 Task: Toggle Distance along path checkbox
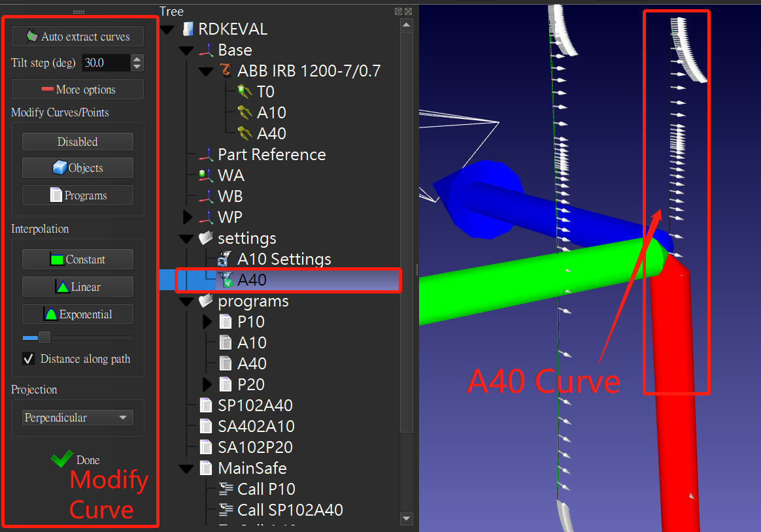28,359
